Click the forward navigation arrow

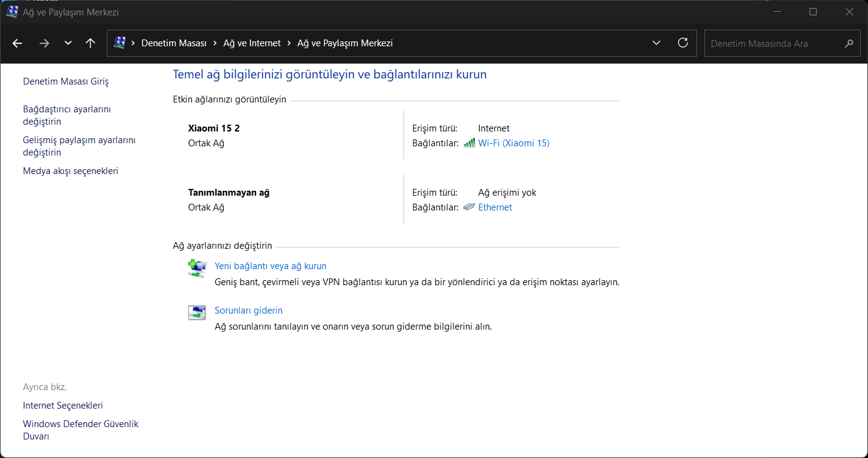coord(44,43)
